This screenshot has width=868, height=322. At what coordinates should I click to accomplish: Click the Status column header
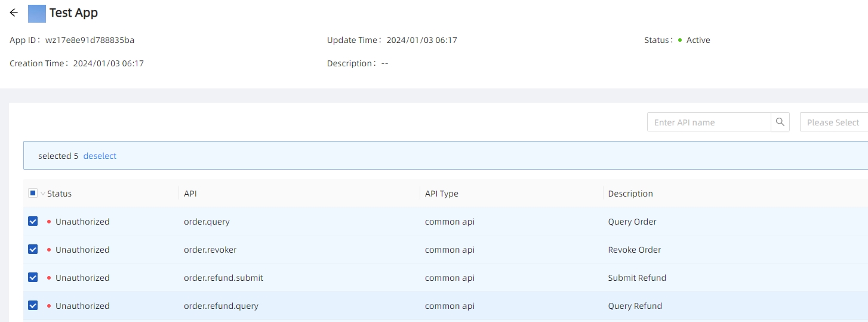(x=59, y=194)
